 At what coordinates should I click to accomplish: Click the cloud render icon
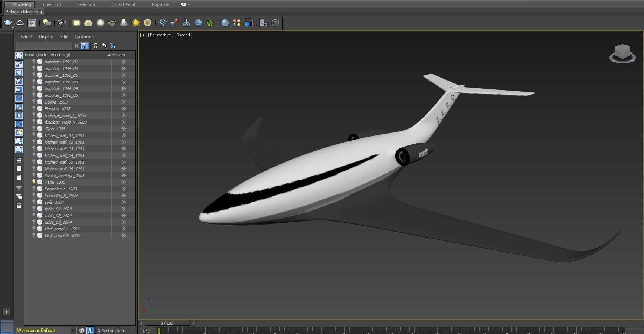[x=20, y=23]
